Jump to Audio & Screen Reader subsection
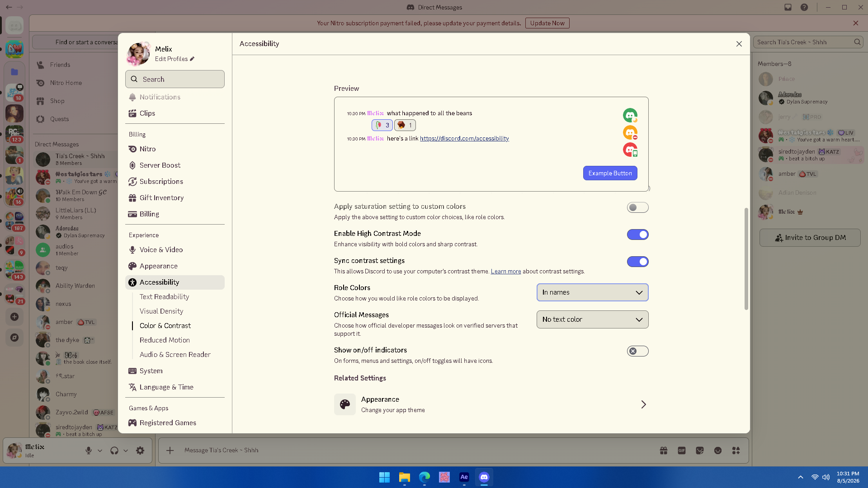868x488 pixels. 175,355
